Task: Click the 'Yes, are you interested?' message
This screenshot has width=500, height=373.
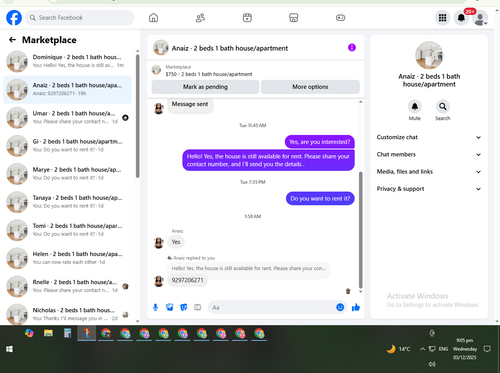Action: click(320, 142)
